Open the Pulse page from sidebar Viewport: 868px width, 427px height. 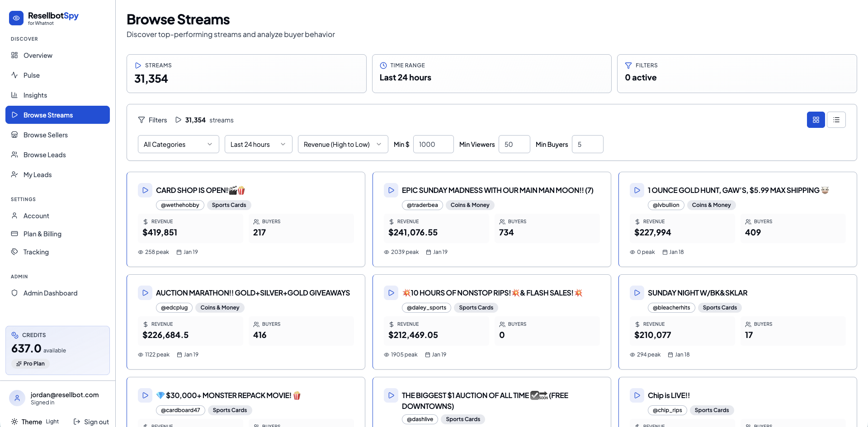[x=32, y=75]
